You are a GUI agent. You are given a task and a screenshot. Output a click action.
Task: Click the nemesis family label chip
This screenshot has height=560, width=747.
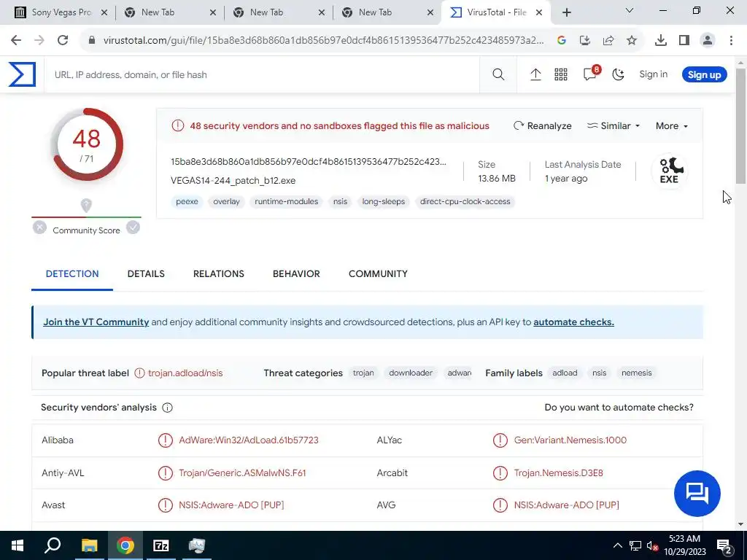pos(636,373)
